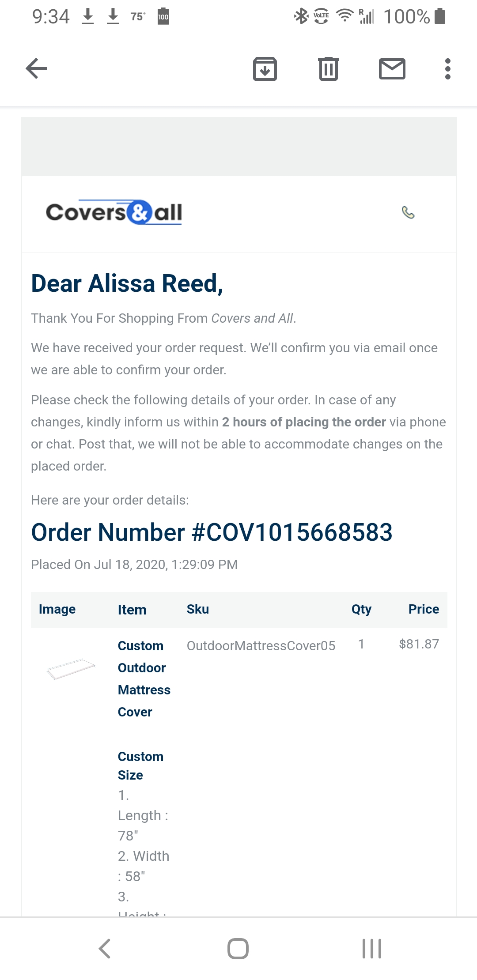Open the three-dot overflow menu
The image size is (477, 980).
pyautogui.click(x=447, y=69)
